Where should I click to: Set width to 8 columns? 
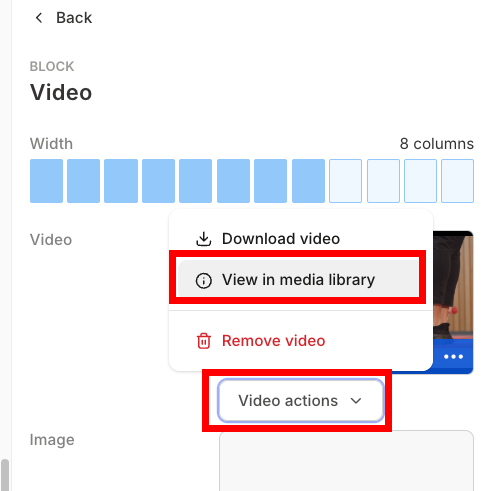tap(308, 181)
